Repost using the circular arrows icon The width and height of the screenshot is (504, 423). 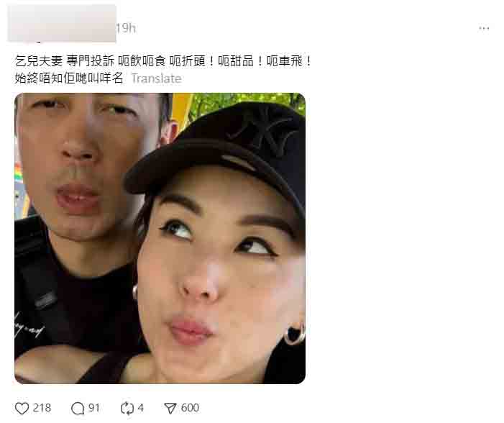(127, 409)
